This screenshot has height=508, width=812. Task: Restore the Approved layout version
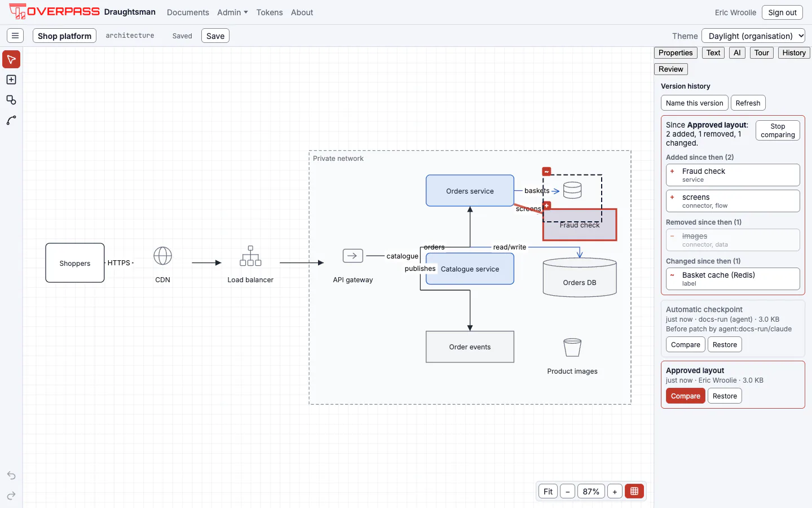coord(725,396)
